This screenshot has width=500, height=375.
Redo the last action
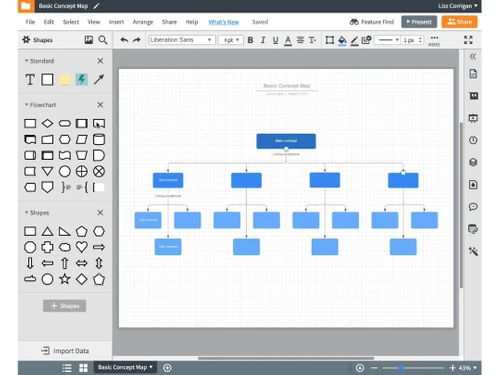coord(136,40)
